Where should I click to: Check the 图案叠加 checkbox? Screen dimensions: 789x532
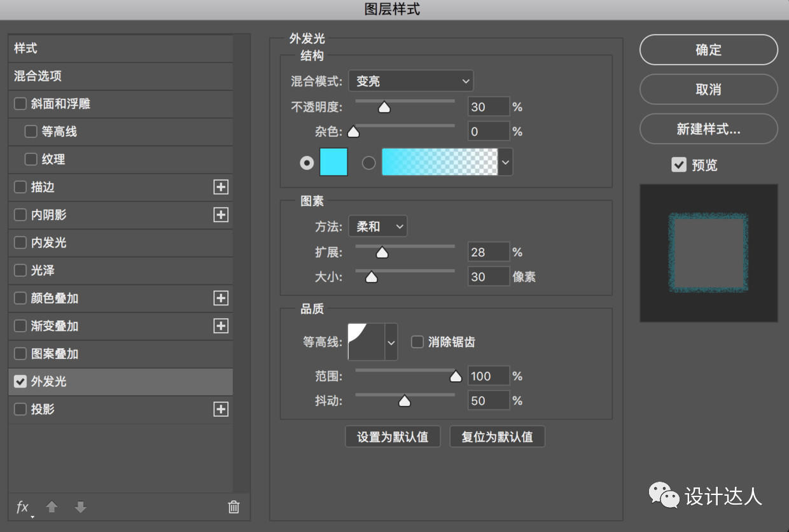(x=20, y=354)
